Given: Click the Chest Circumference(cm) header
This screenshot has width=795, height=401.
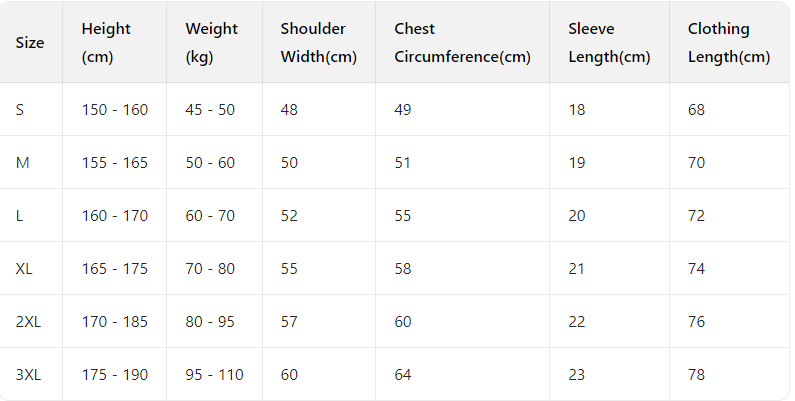Looking at the screenshot, I should (x=462, y=43).
